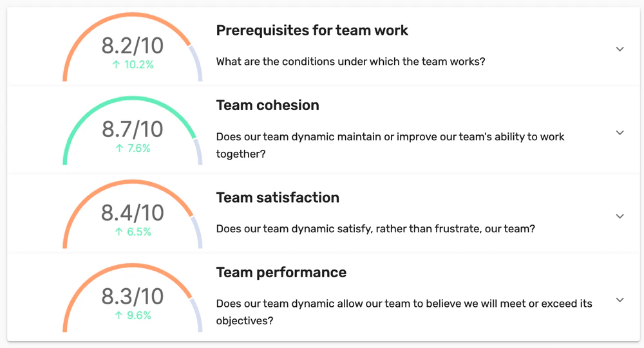Select the 8.4/10 satisfaction gauge
The width and height of the screenshot is (644, 348).
point(133,213)
